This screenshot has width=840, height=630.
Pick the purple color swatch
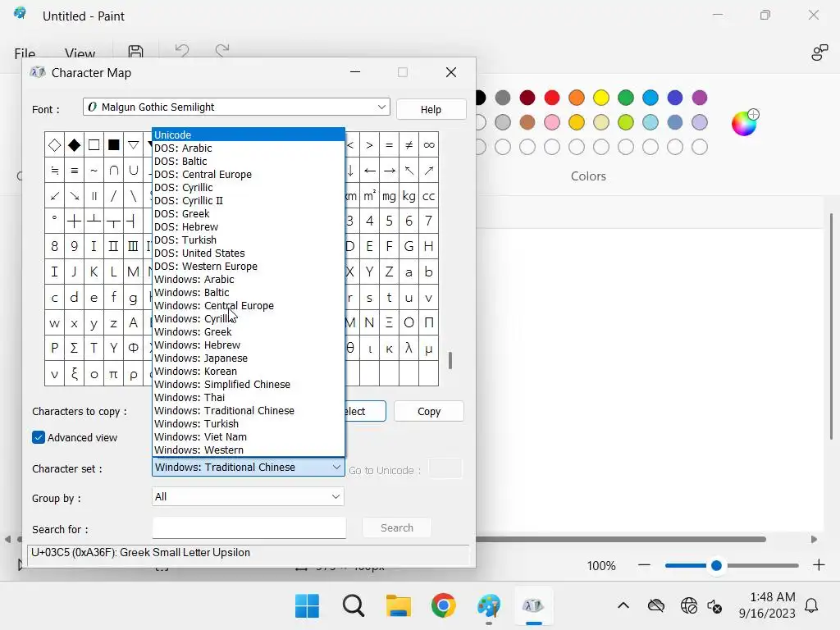(700, 98)
